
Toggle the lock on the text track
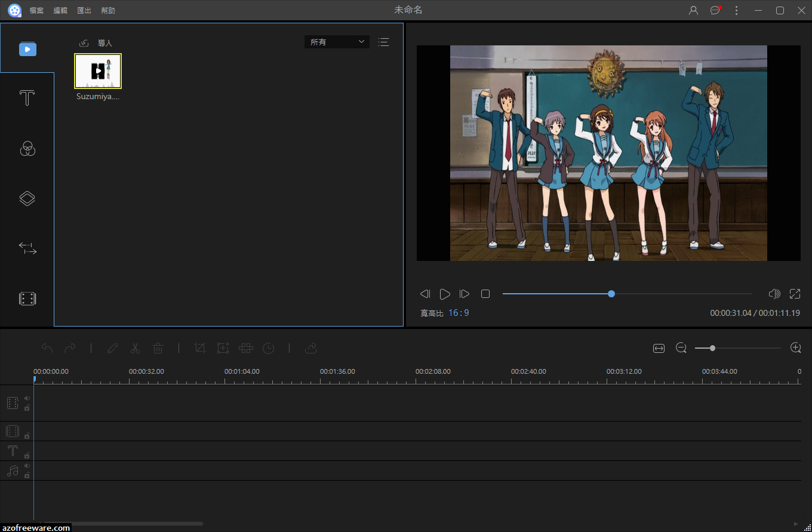tap(27, 455)
